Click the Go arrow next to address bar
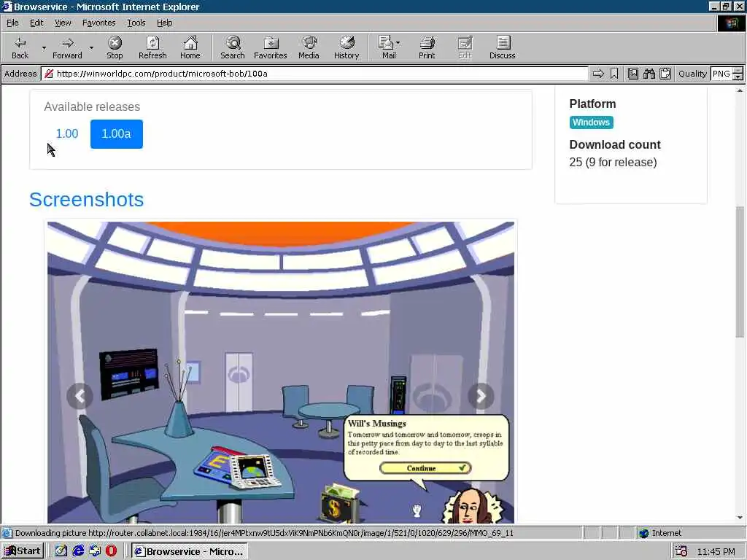The image size is (747, 560). click(x=598, y=74)
